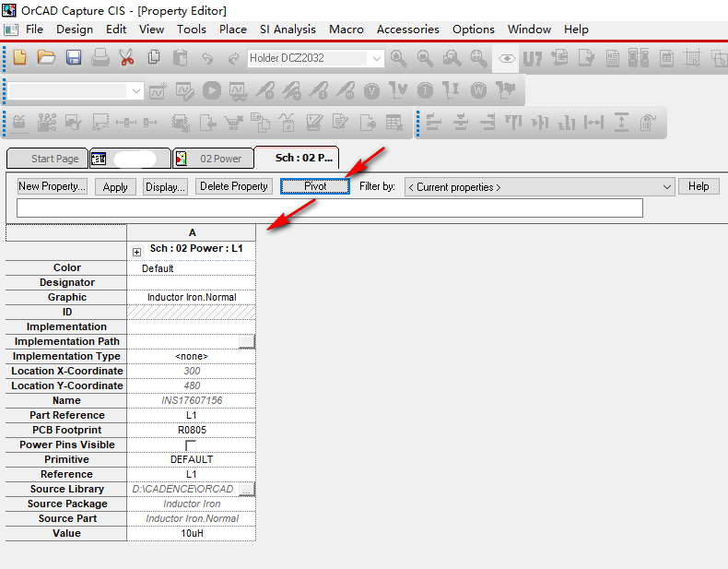This screenshot has width=728, height=569.
Task: Click the Display... button
Action: (165, 186)
